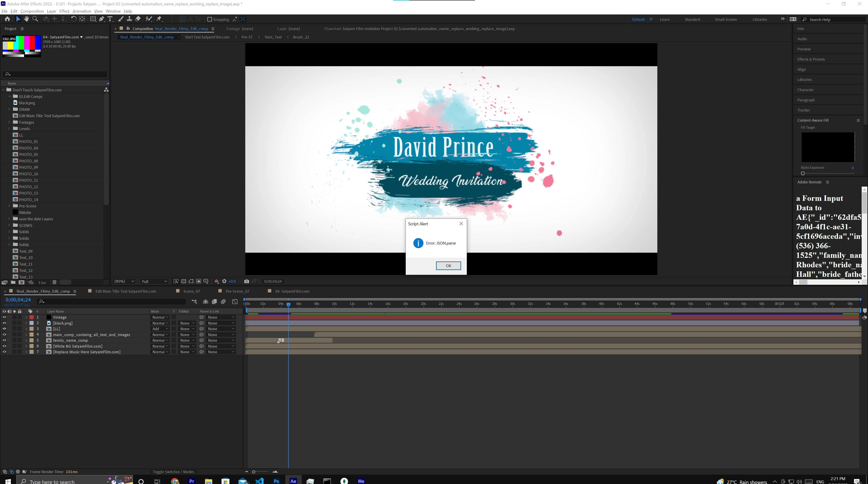This screenshot has height=484, width=868.
Task: Switch to Scene_07 timeline tab
Action: pyautogui.click(x=191, y=291)
